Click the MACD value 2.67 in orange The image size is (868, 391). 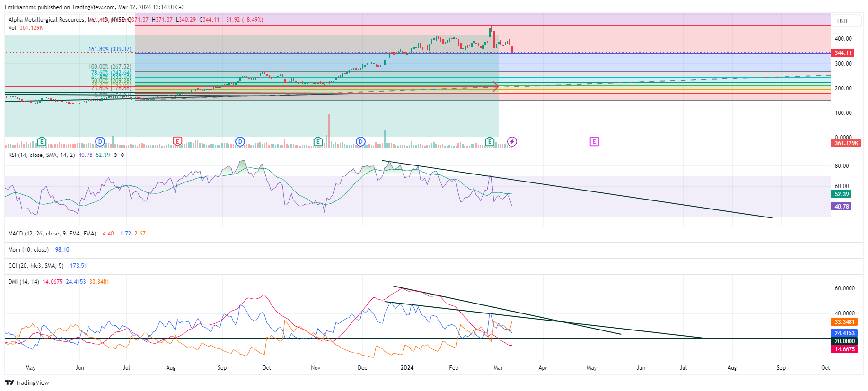click(140, 234)
